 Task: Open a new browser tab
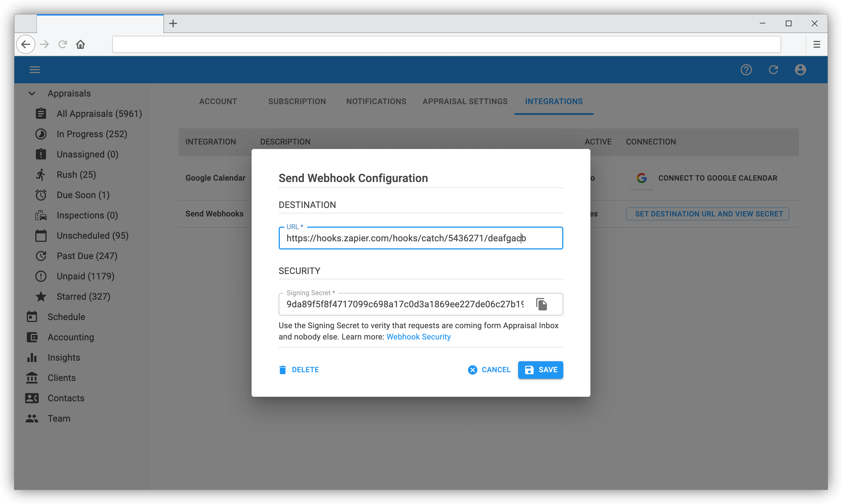(173, 23)
